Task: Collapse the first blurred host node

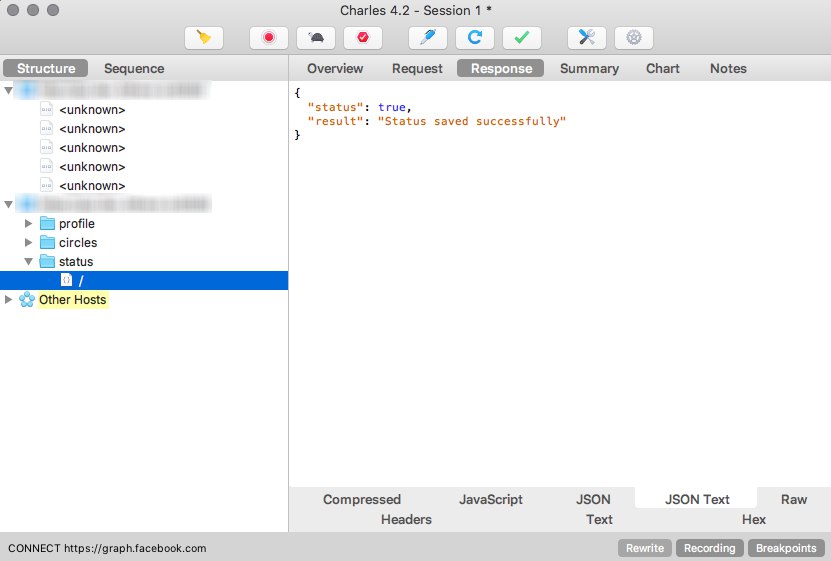Action: (x=8, y=91)
